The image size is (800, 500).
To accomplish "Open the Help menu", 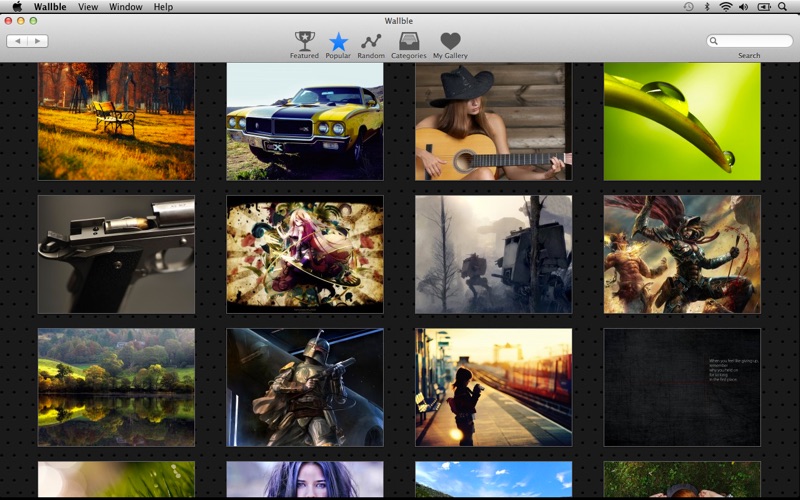I will (x=163, y=7).
